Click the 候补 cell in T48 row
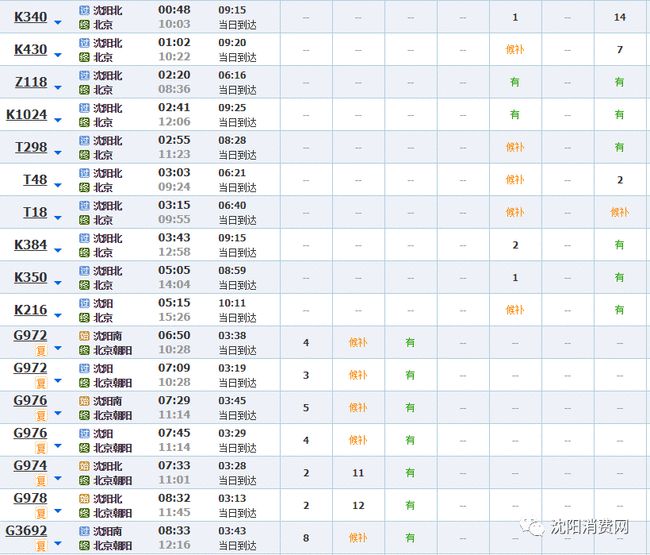 515,180
